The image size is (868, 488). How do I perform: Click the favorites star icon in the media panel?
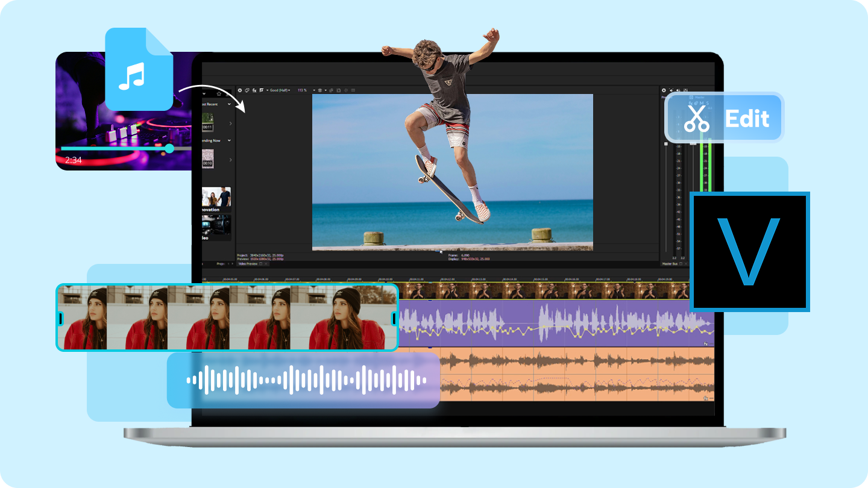click(219, 93)
